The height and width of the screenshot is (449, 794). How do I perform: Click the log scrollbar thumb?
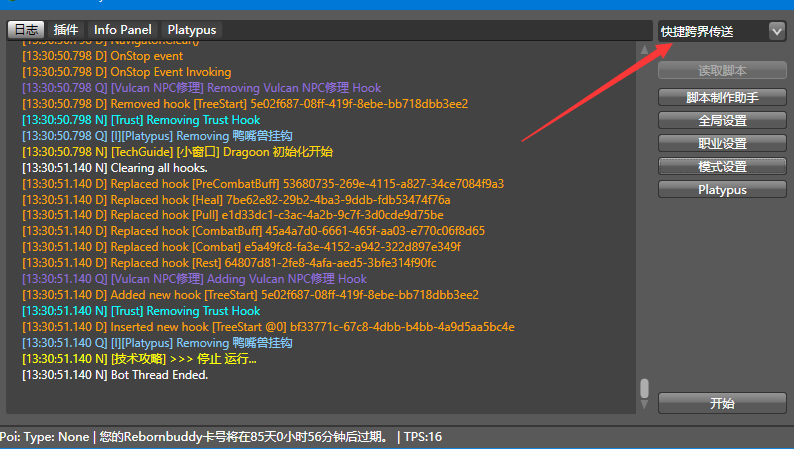pyautogui.click(x=645, y=388)
